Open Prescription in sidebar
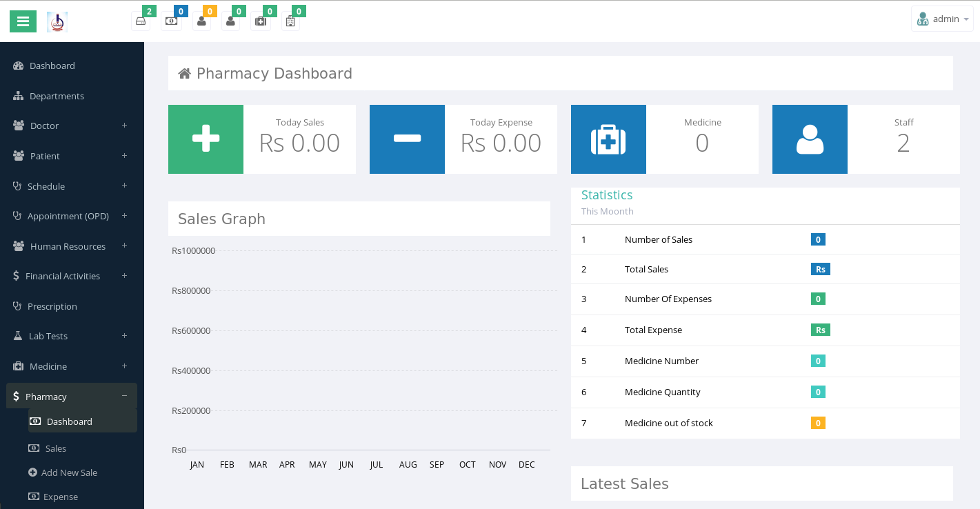Viewport: 980px width, 509px height. [72, 306]
